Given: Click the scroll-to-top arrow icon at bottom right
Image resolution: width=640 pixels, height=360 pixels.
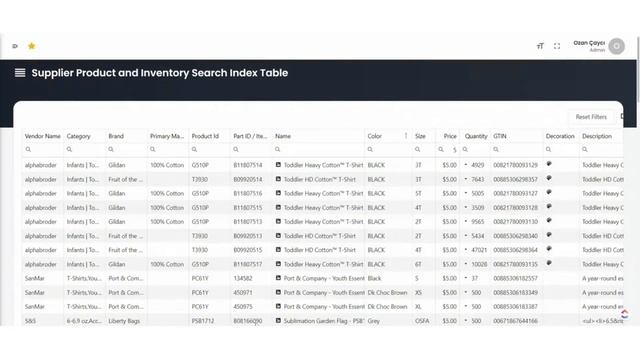Looking at the screenshot, I should [624, 314].
